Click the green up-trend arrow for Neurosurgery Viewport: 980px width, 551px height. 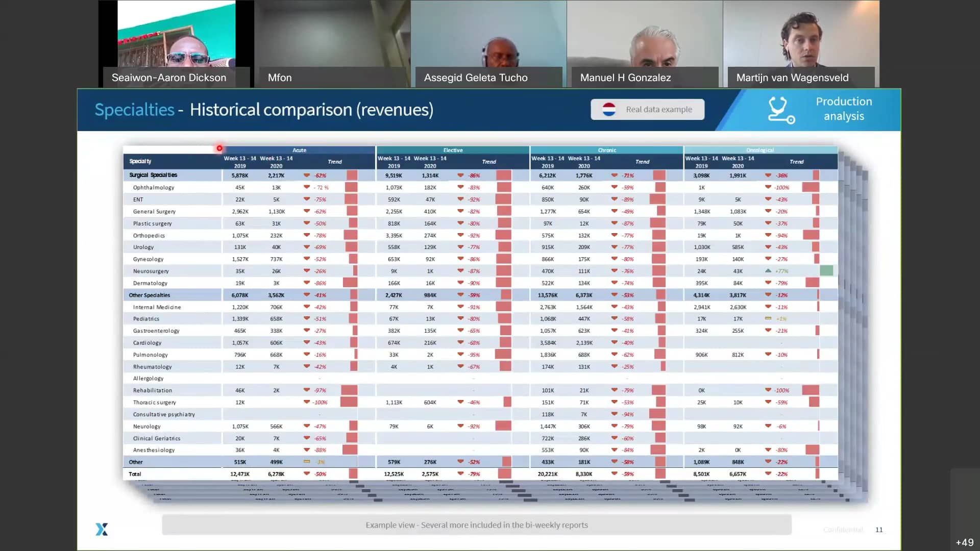[x=767, y=271]
